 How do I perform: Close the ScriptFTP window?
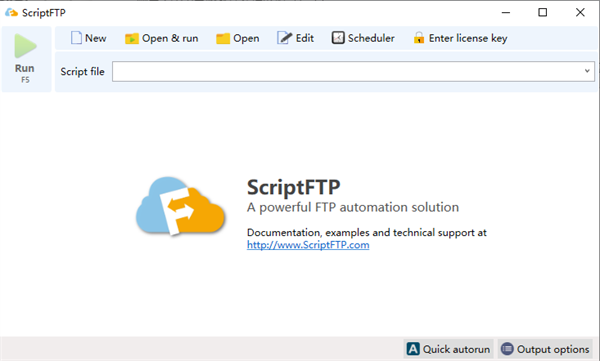[x=580, y=13]
